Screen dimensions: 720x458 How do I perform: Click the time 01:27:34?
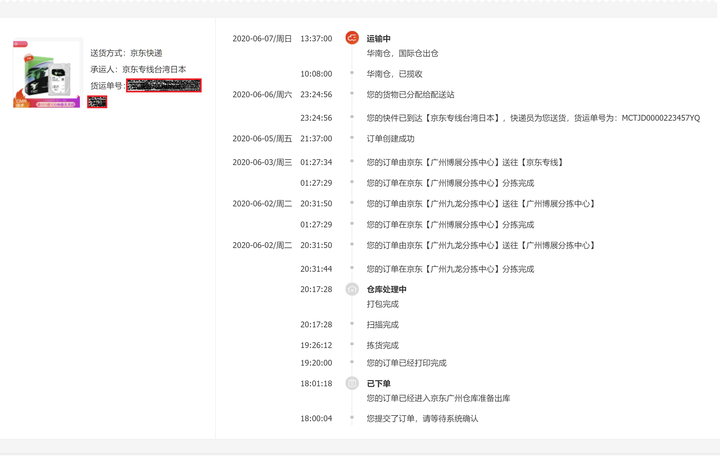tap(316, 162)
